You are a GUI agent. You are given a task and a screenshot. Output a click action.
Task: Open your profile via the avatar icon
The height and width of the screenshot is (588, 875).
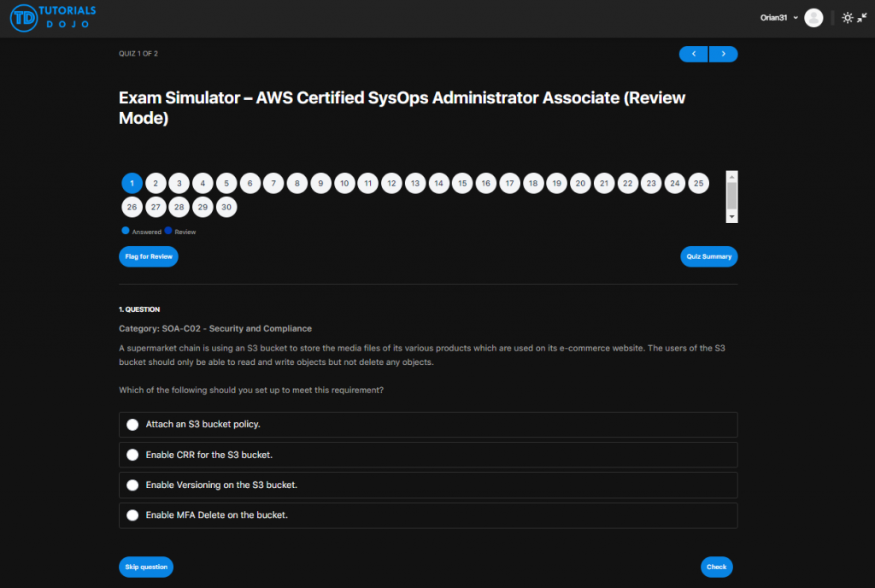[813, 17]
